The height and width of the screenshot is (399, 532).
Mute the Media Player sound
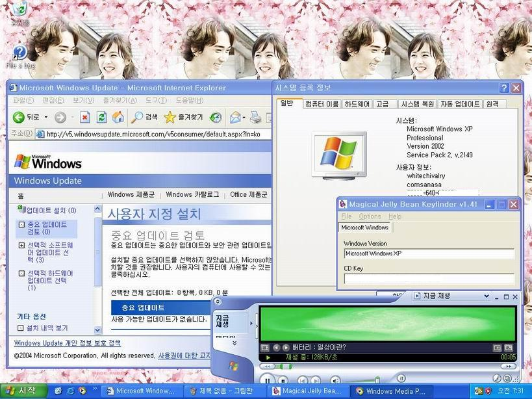pos(336,380)
